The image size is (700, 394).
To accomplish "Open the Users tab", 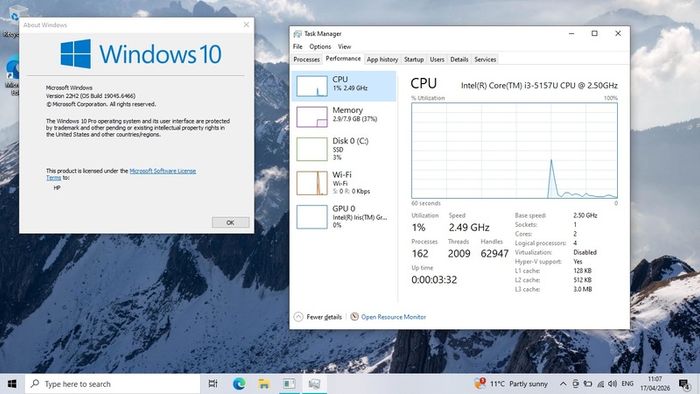I will [437, 59].
